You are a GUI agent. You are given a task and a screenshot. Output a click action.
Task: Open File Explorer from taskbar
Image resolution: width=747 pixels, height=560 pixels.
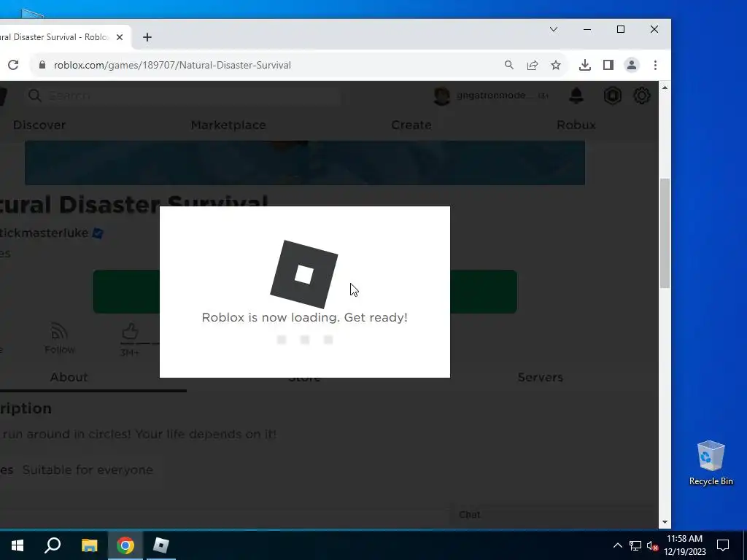pos(89,545)
